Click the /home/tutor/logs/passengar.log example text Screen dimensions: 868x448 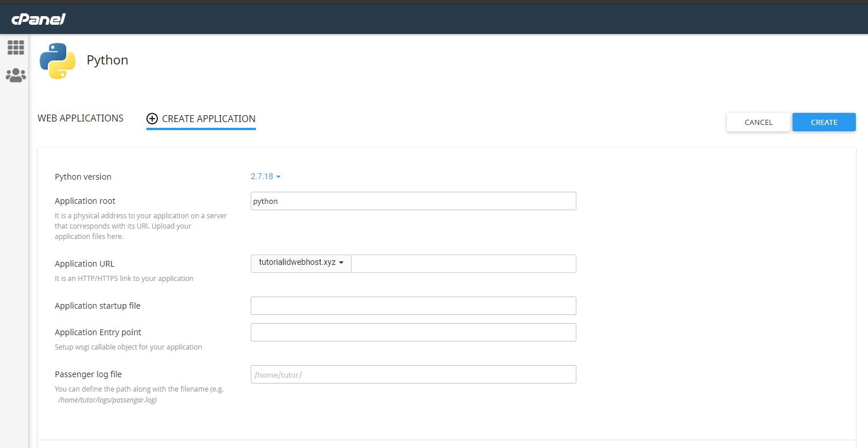coord(107,400)
